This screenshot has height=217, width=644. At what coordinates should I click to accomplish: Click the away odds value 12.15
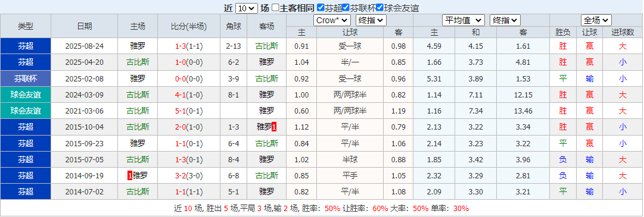pos(523,95)
